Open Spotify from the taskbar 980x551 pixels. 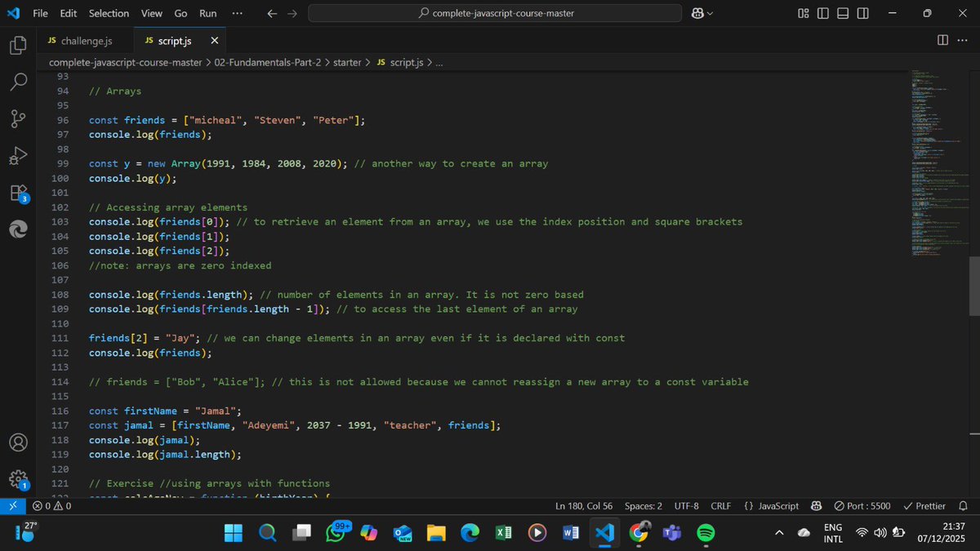(706, 533)
